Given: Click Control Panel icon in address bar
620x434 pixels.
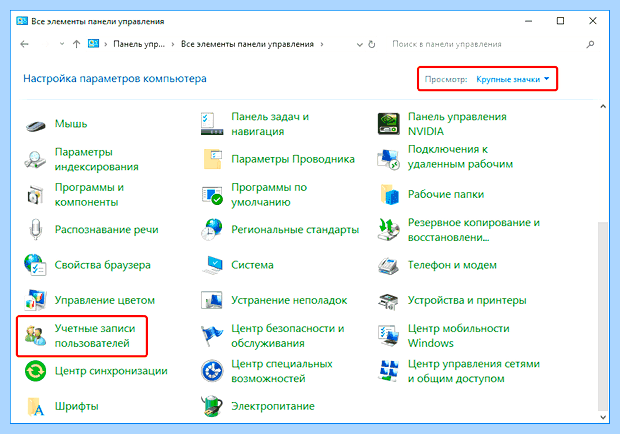Looking at the screenshot, I should click(93, 44).
